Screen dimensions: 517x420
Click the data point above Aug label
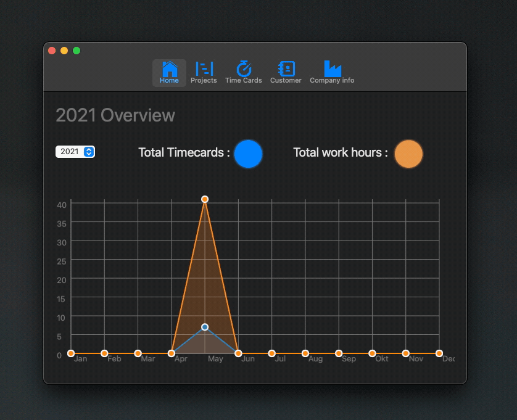point(305,353)
